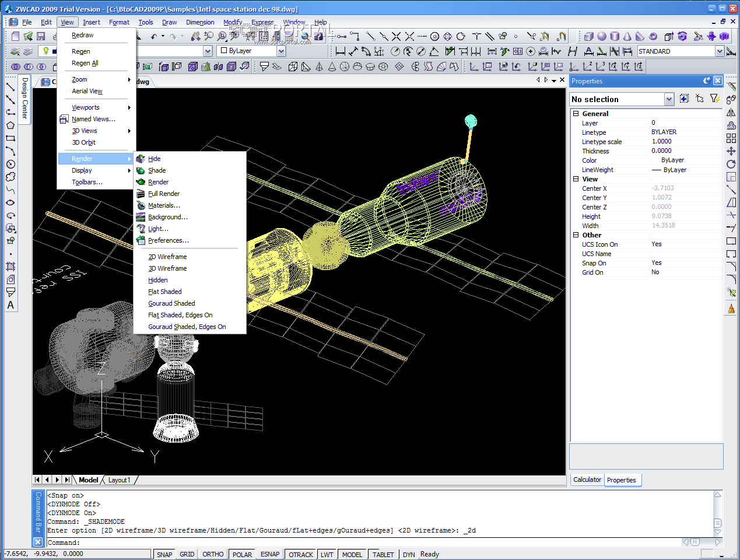Switch to the Calculator tab

[x=587, y=480]
